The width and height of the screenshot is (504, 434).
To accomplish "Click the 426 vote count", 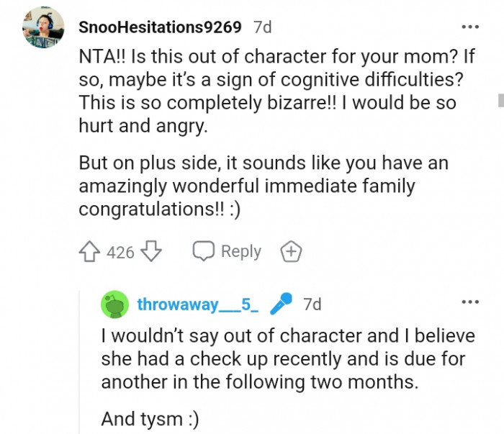I will point(120,252).
